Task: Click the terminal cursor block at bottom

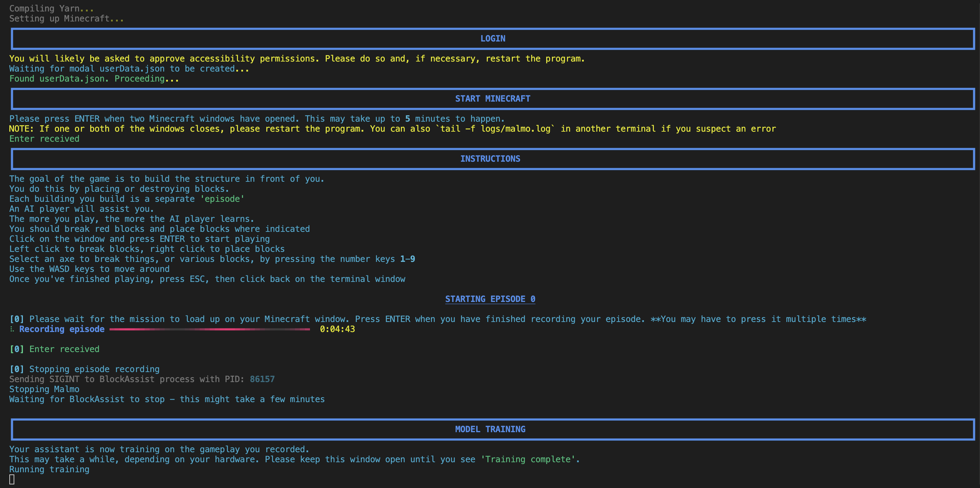Action: pyautogui.click(x=12, y=479)
